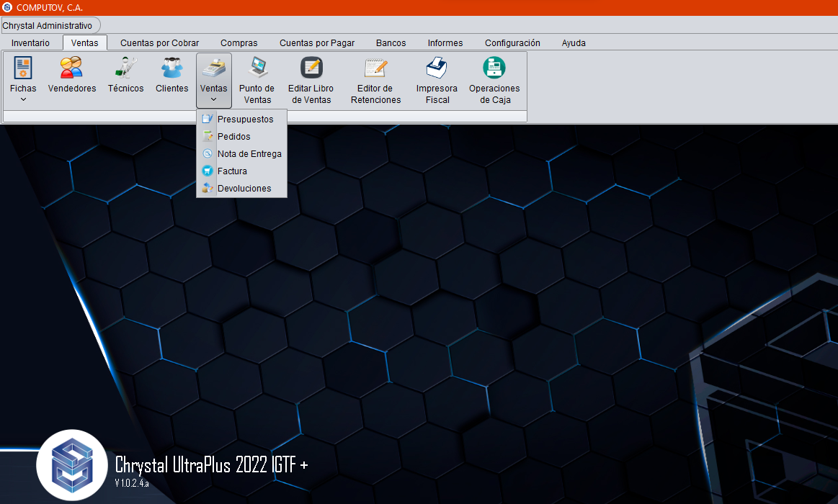Select Nota de Entrega menu entry
Screen dimensions: 838x504
[x=249, y=154]
